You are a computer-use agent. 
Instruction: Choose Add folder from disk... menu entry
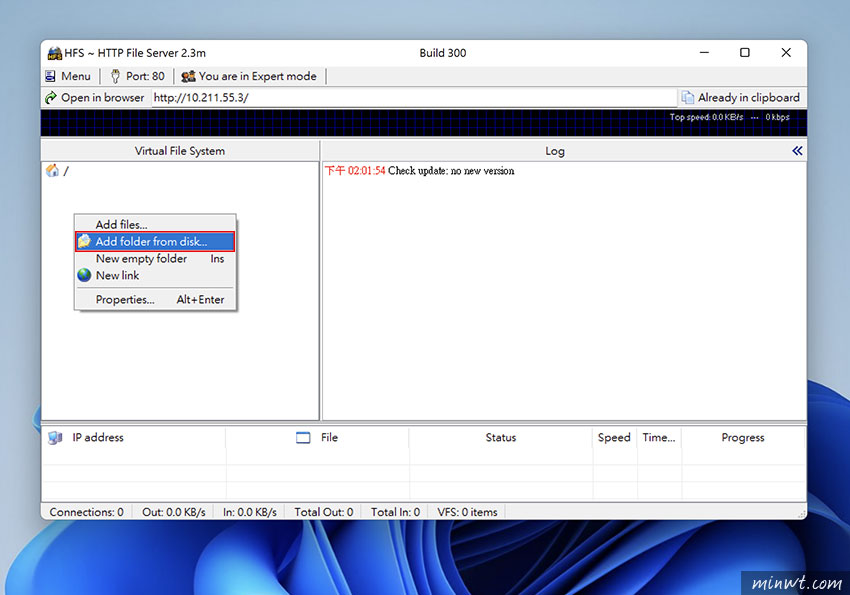coord(155,242)
